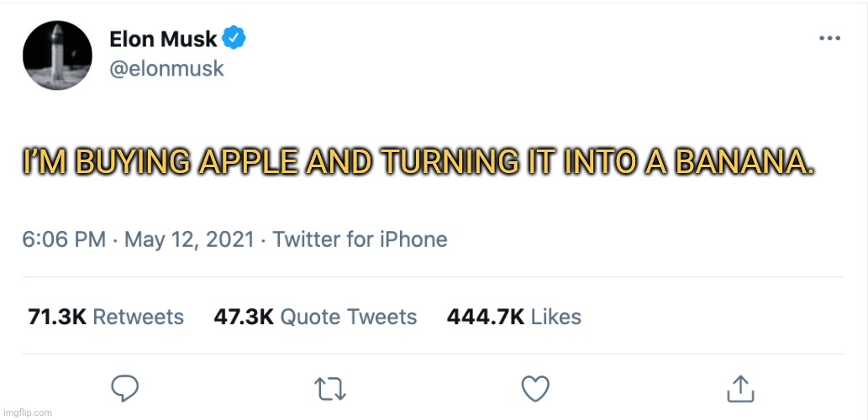The image size is (868, 420).
Task: Open the share tweet icon
Action: click(740, 388)
